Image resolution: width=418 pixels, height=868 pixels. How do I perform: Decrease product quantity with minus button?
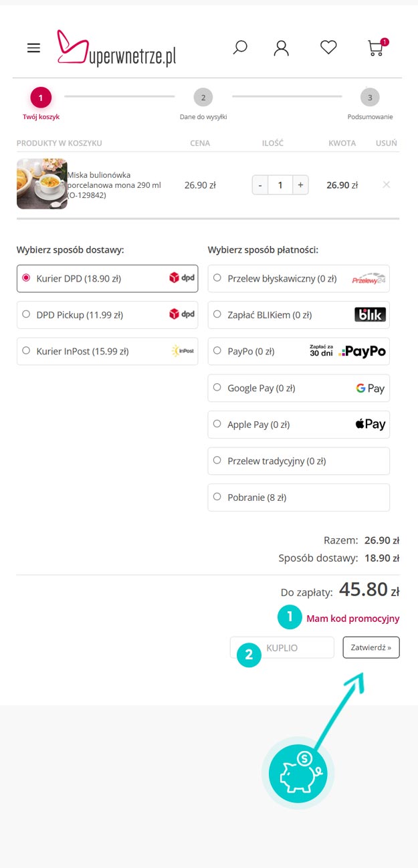coord(260,185)
